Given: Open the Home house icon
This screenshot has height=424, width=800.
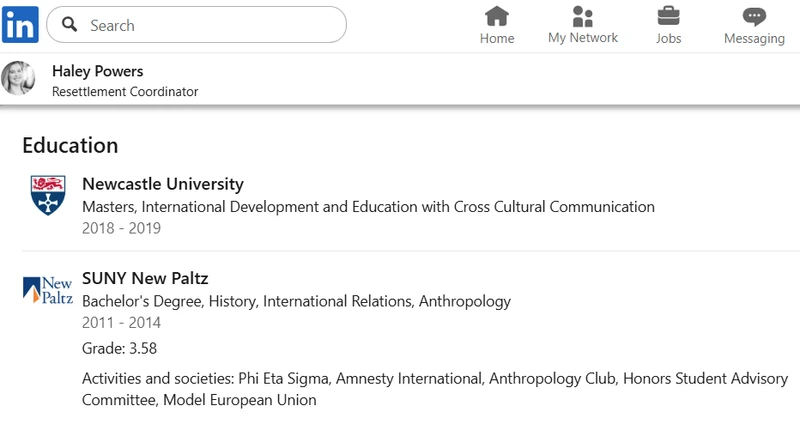Looking at the screenshot, I should coord(497,16).
